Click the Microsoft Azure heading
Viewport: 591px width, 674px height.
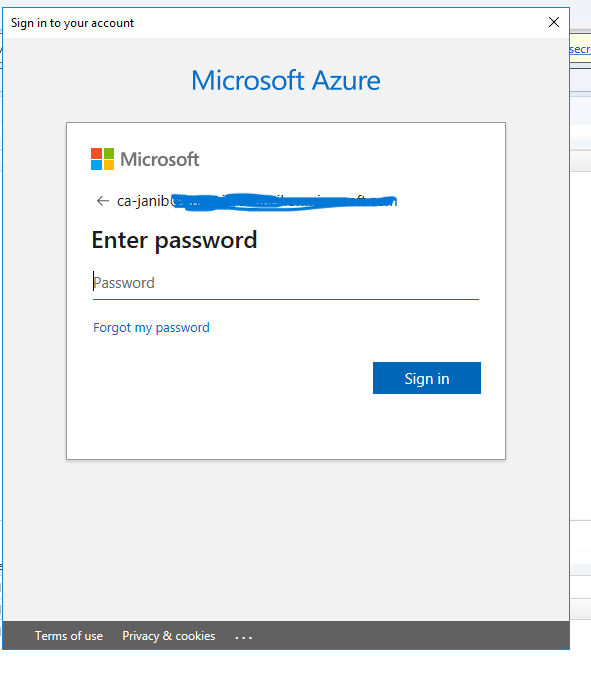286,80
